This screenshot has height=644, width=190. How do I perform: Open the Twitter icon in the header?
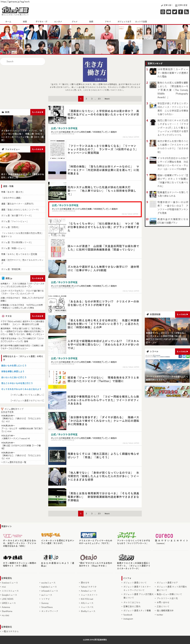[x=174, y=12]
